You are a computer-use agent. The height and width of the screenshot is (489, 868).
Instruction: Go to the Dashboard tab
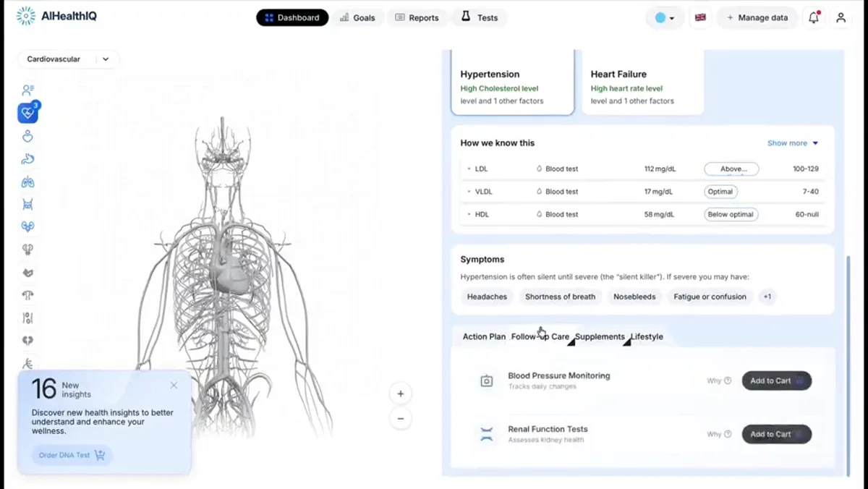click(292, 17)
